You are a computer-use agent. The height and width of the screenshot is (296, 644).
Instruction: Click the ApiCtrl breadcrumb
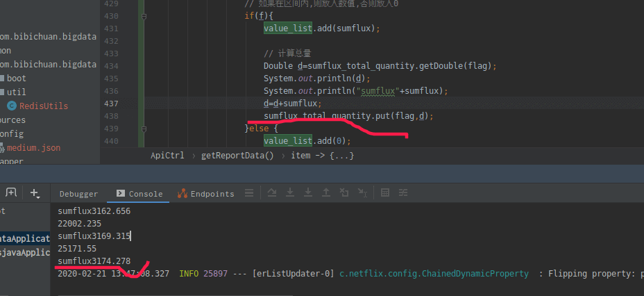(x=167, y=156)
